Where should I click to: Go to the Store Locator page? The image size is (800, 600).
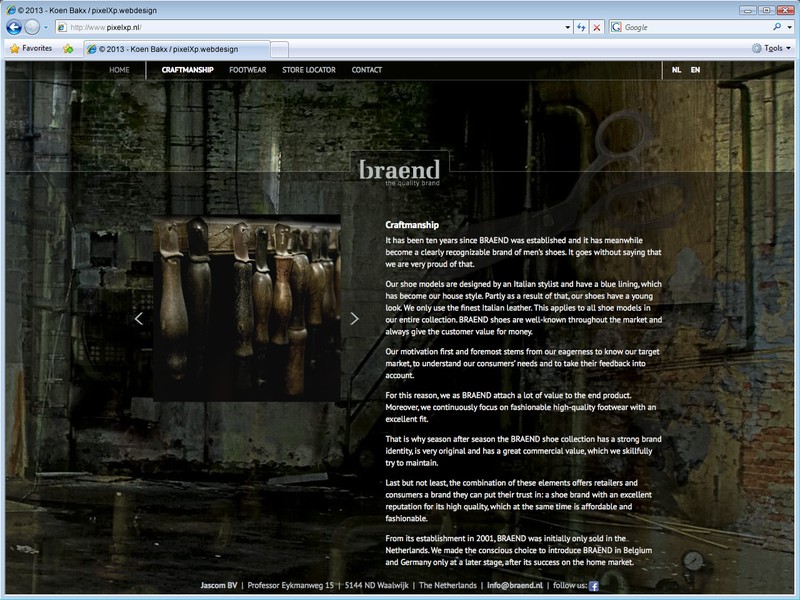(308, 70)
